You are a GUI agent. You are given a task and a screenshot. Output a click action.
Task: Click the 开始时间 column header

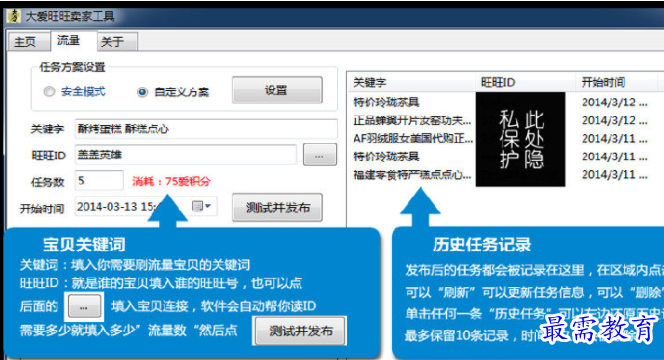pyautogui.click(x=617, y=82)
